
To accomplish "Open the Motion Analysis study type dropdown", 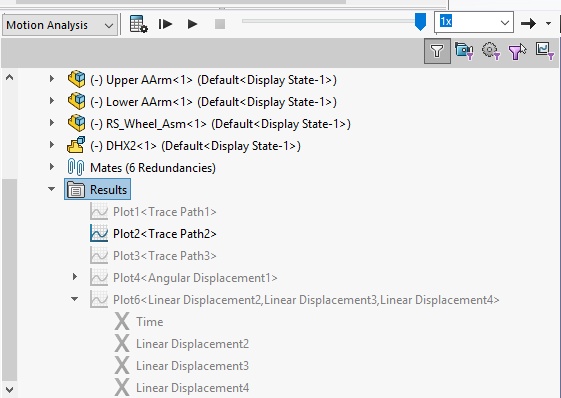I will (60, 25).
